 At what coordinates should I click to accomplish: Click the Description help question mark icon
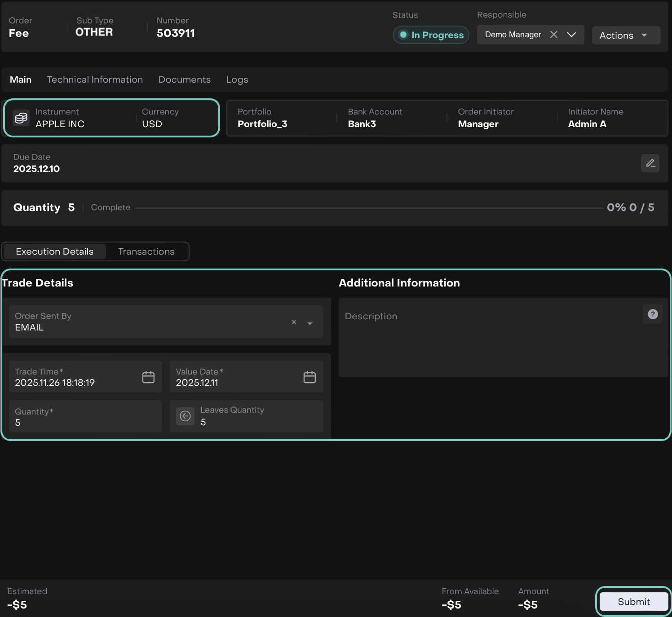[653, 314]
